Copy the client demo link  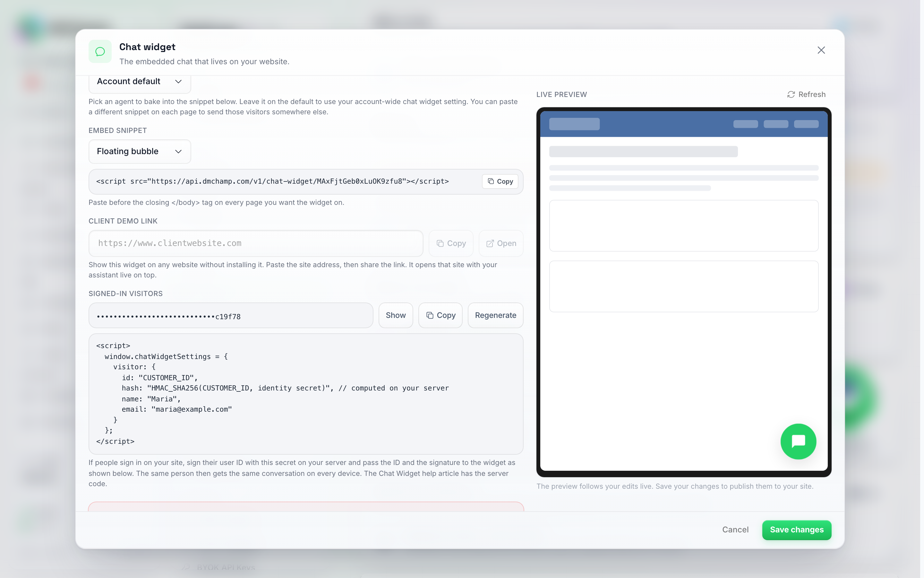[x=450, y=243]
